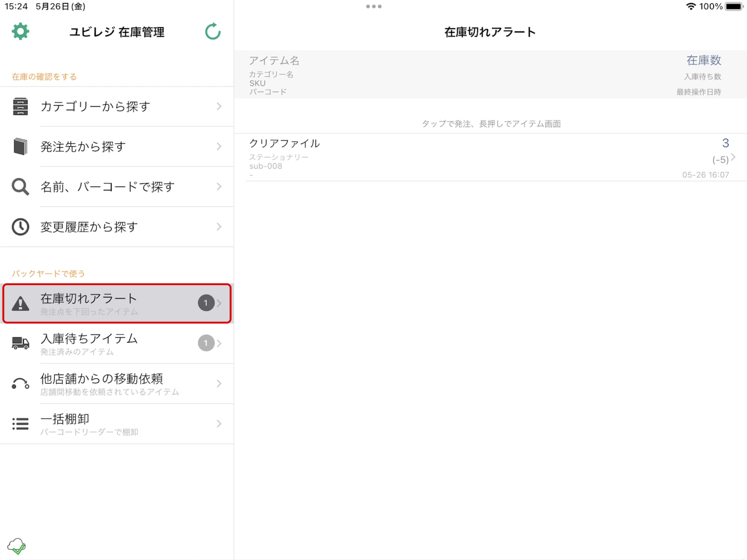The width and height of the screenshot is (747, 560).
Task: Tap the バーコード header label
Action: (x=268, y=92)
